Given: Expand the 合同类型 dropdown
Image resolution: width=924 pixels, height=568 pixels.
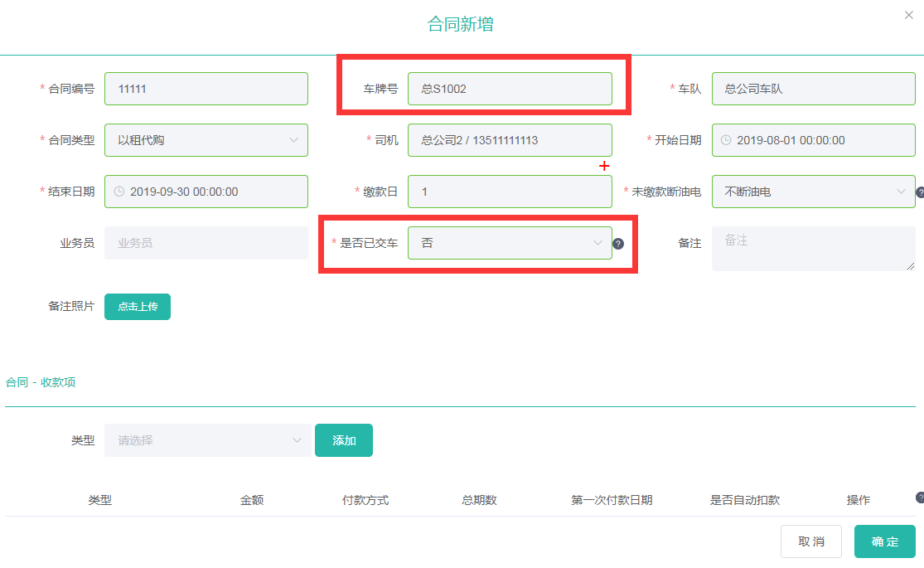Looking at the screenshot, I should pyautogui.click(x=206, y=140).
